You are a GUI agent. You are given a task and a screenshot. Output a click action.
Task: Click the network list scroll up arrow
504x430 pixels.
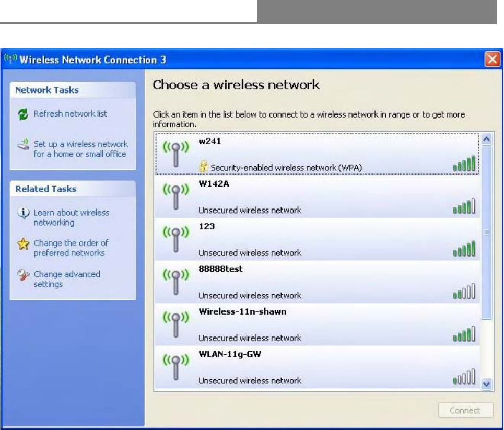pos(487,139)
